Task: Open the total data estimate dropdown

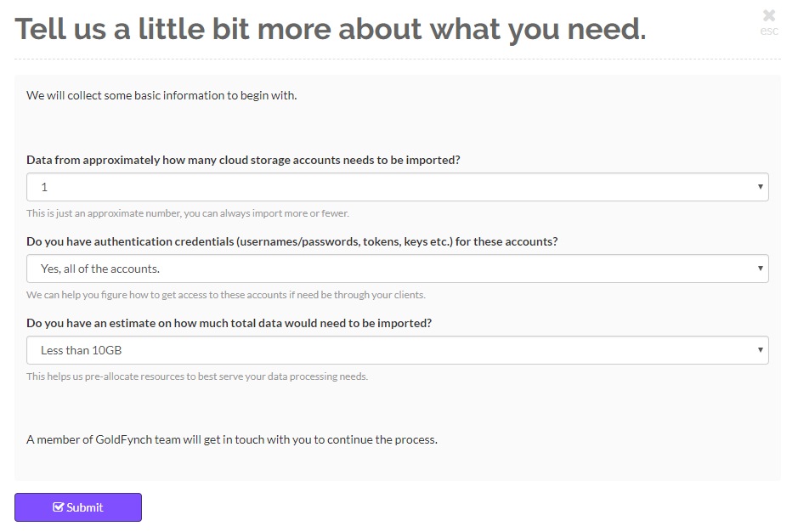Action: coord(397,350)
